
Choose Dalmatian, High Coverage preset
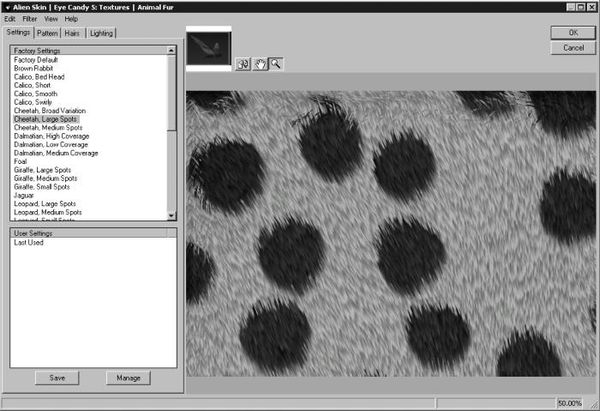tap(51, 136)
